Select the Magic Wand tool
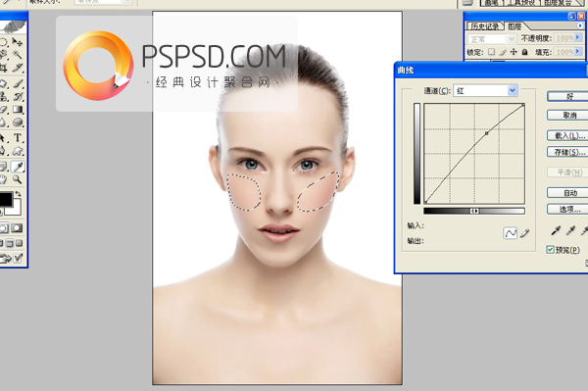Screen dimensions: 588x391 pos(18,55)
